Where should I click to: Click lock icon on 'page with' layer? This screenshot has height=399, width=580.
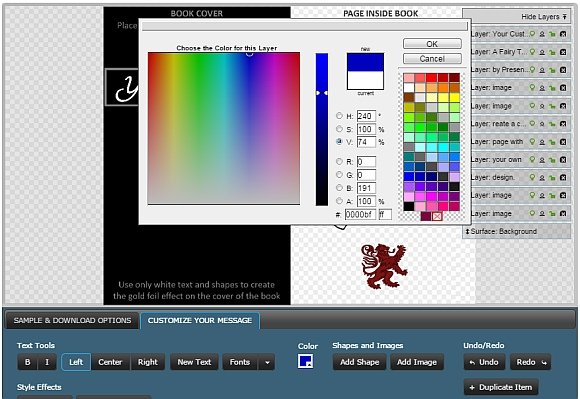552,142
